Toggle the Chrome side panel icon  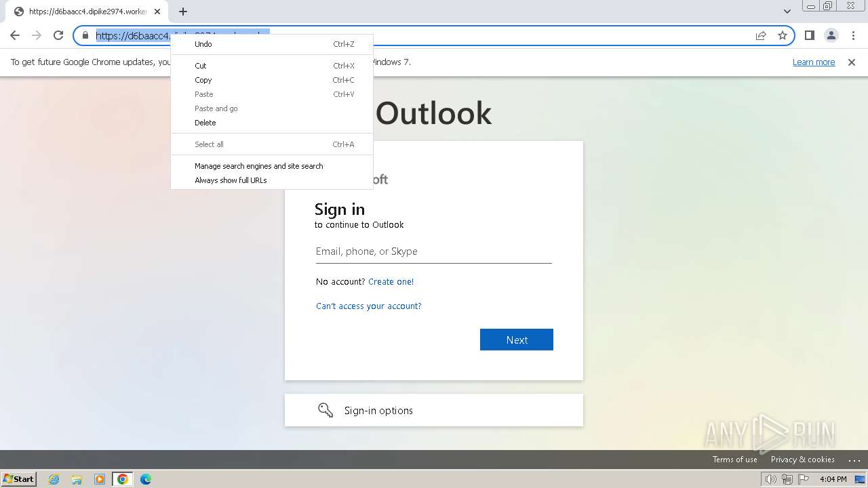pos(809,35)
